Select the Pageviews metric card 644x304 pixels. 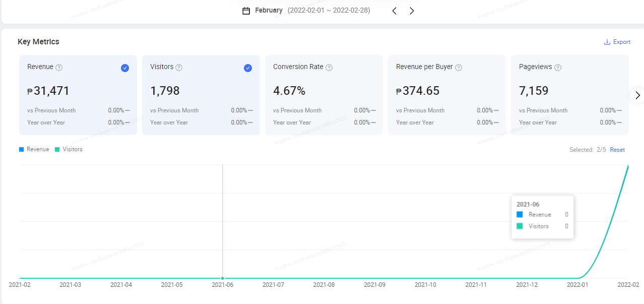point(569,95)
